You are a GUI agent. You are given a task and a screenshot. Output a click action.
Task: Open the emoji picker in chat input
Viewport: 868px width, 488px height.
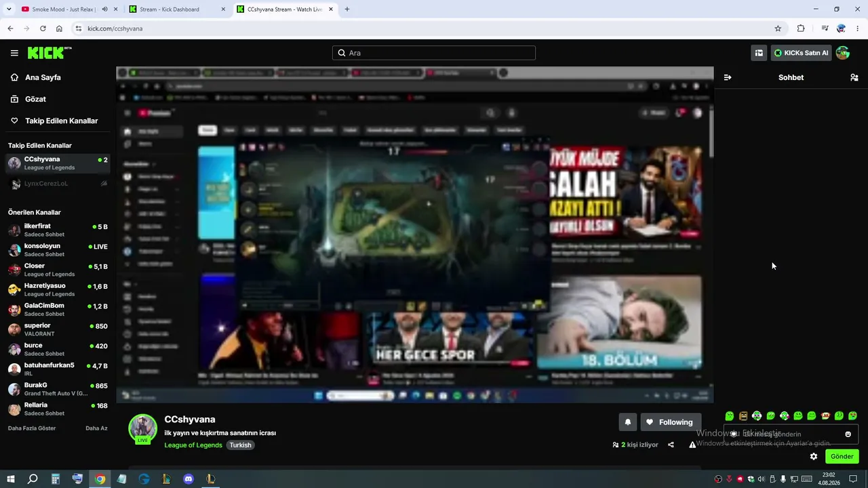(x=848, y=434)
